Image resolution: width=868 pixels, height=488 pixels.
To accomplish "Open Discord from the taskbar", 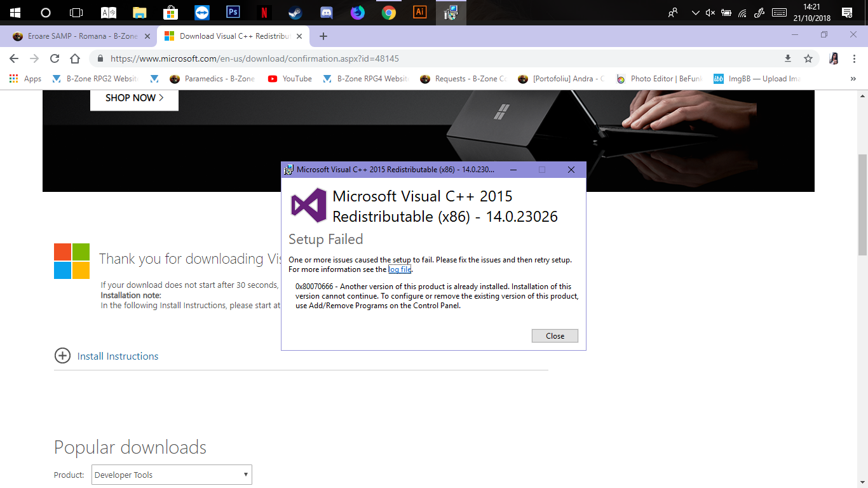I will [327, 12].
